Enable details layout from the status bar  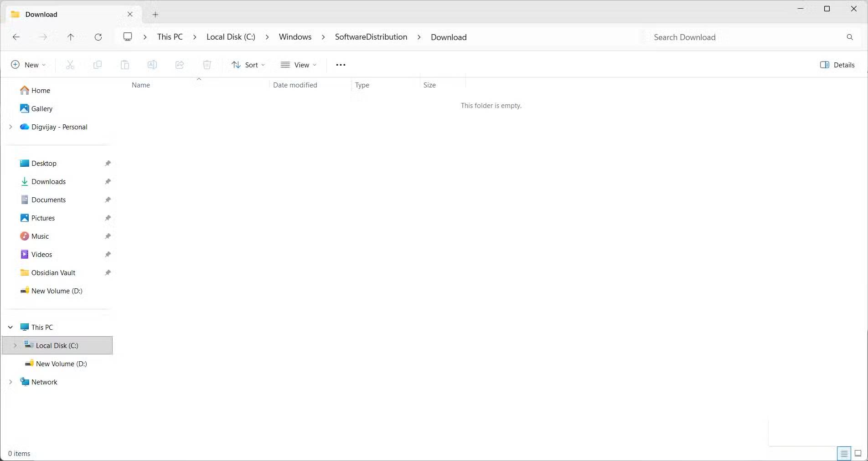click(x=844, y=453)
